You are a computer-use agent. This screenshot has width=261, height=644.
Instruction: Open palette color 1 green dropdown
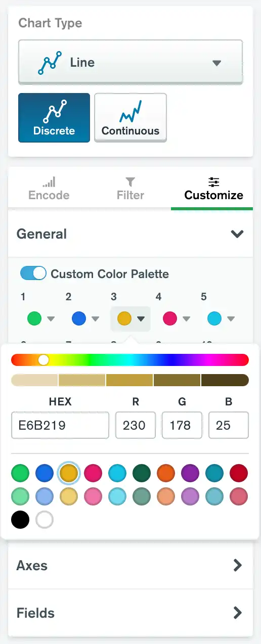[x=41, y=318]
